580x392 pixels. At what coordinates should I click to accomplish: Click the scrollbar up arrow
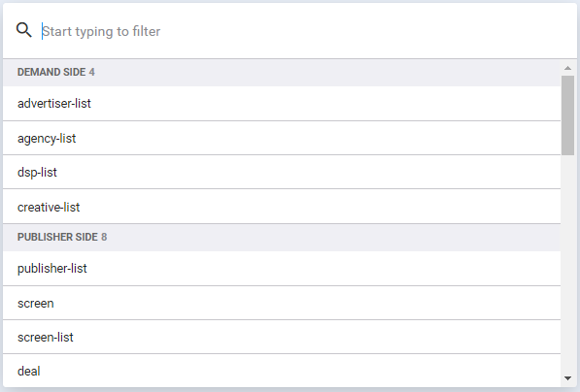pos(567,68)
